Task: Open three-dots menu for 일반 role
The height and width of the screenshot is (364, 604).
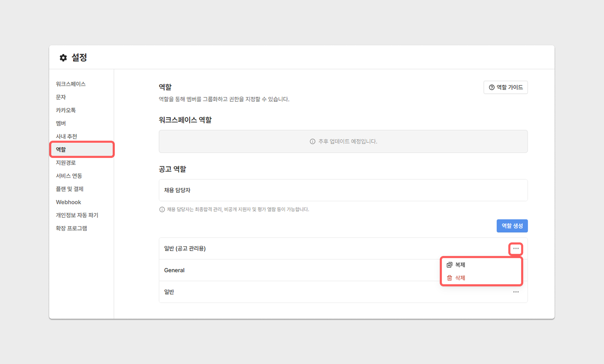Action: click(x=516, y=292)
